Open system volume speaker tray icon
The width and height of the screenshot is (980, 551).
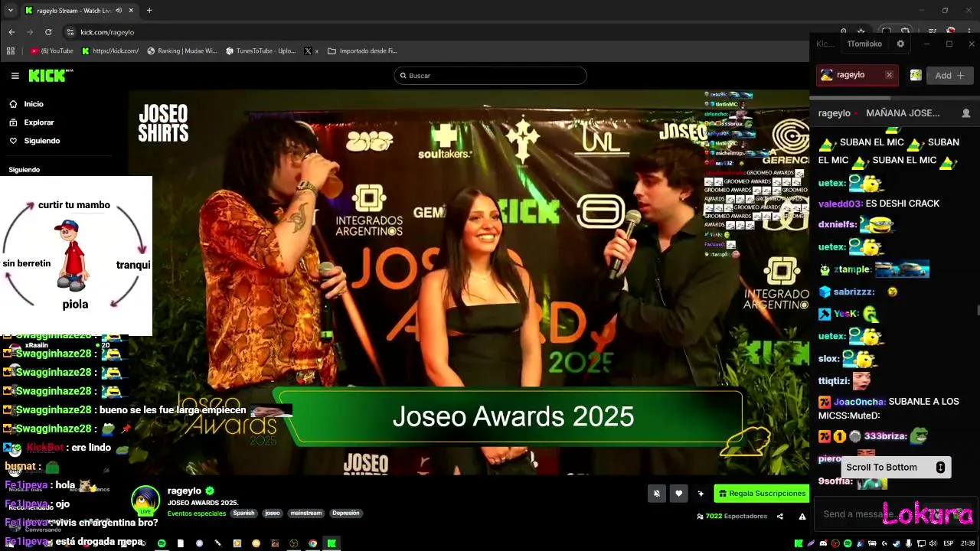click(933, 543)
